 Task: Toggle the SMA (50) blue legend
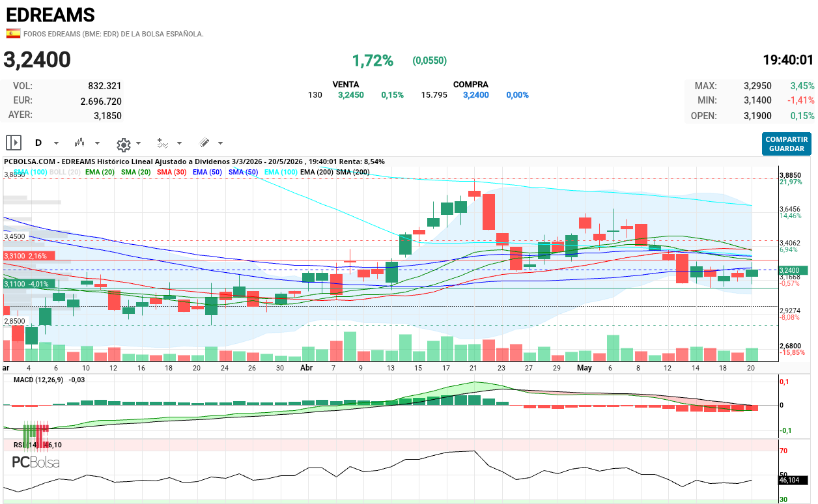(244, 172)
